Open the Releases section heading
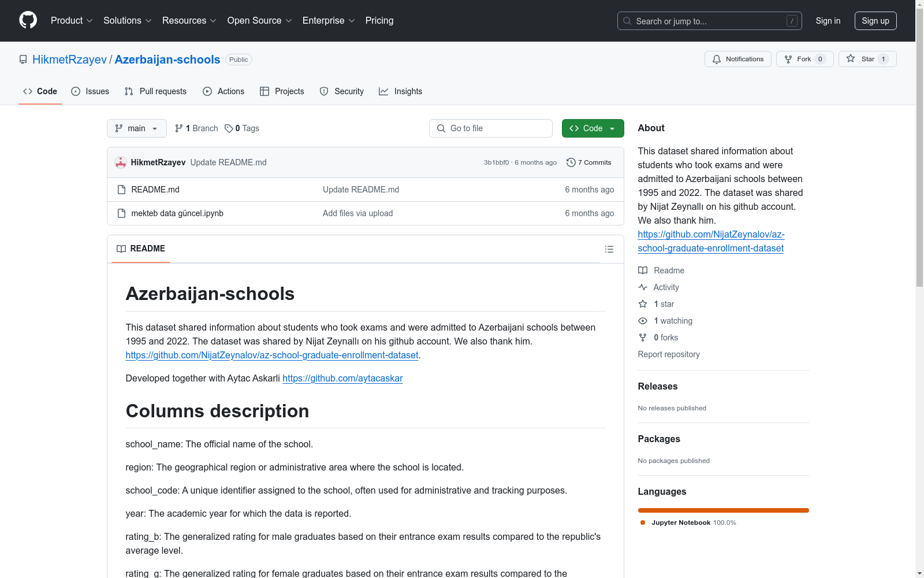Viewport: 924px width, 578px height. 658,386
